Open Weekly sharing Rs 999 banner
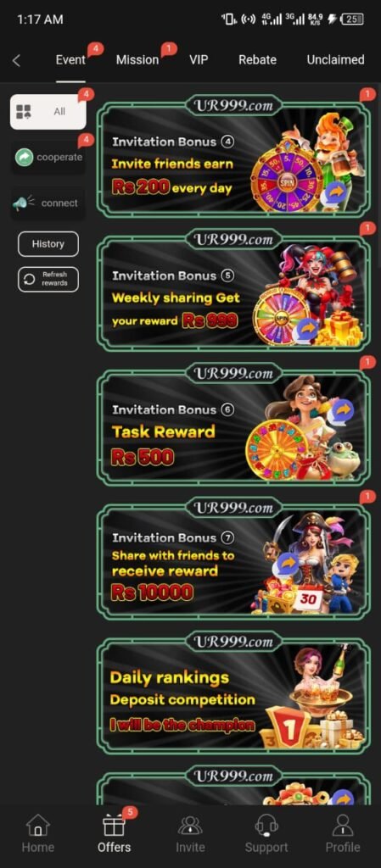 233,290
